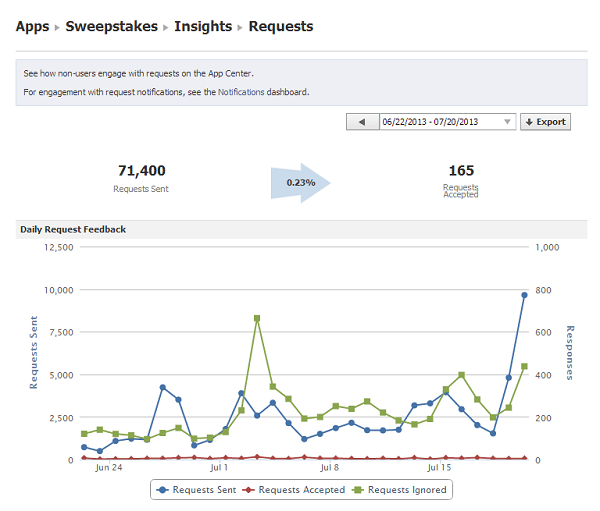Click the Jul 15 x-axis label
Image resolution: width=600 pixels, height=511 pixels.
click(x=440, y=467)
